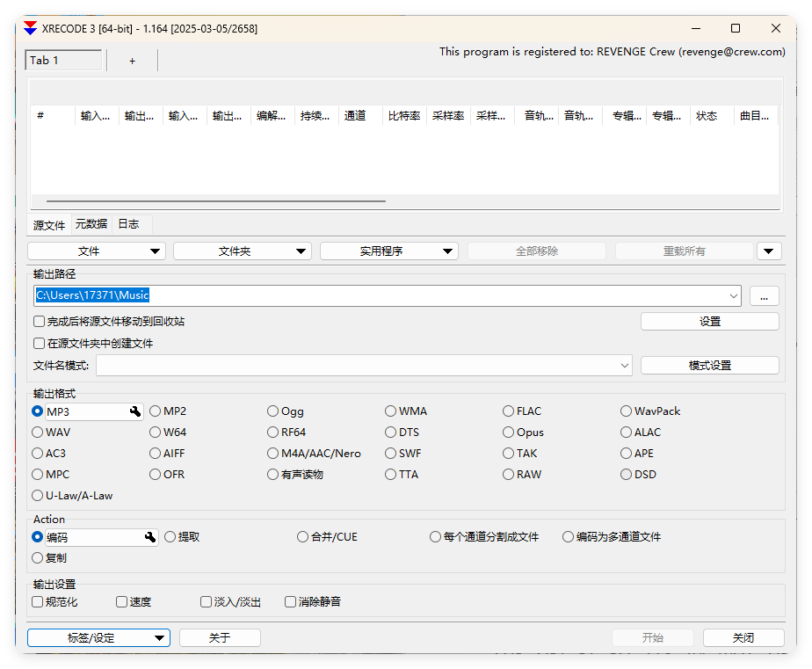Open the 文件夹 dropdown

[x=243, y=251]
